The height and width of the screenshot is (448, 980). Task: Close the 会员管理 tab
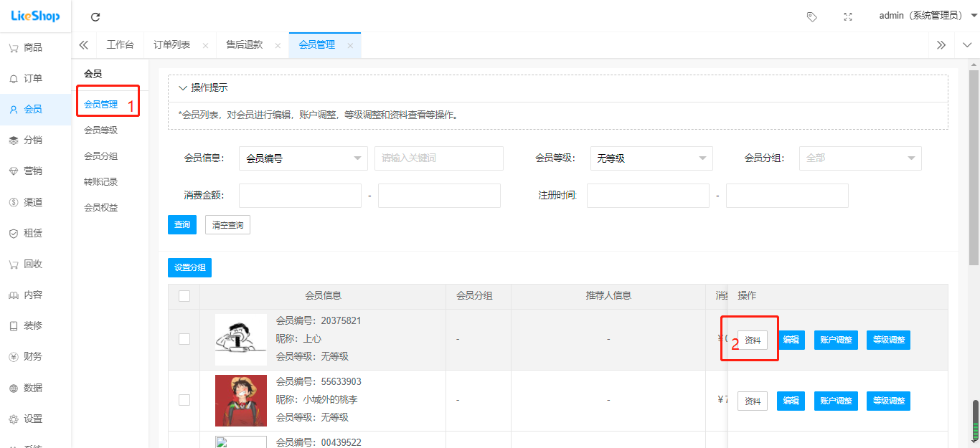pyautogui.click(x=350, y=46)
